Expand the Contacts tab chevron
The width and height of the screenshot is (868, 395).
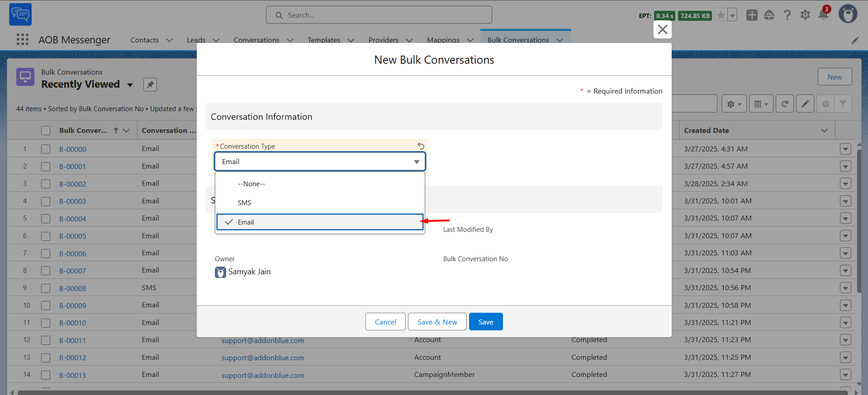coord(169,40)
